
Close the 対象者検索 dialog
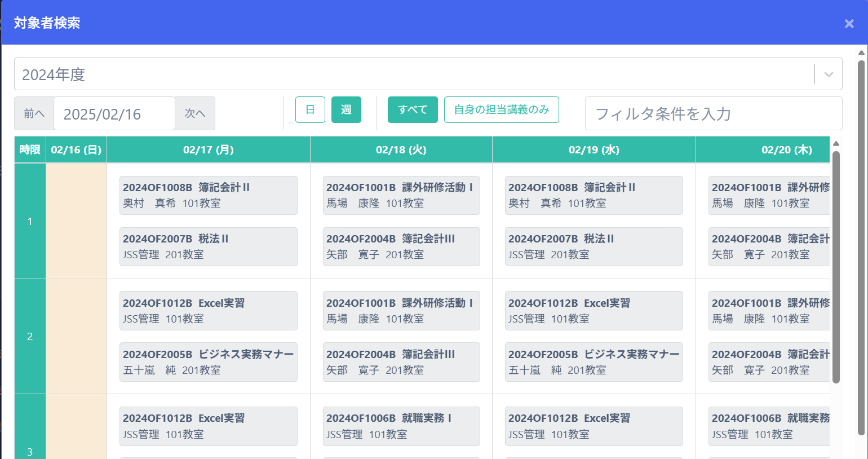849,24
